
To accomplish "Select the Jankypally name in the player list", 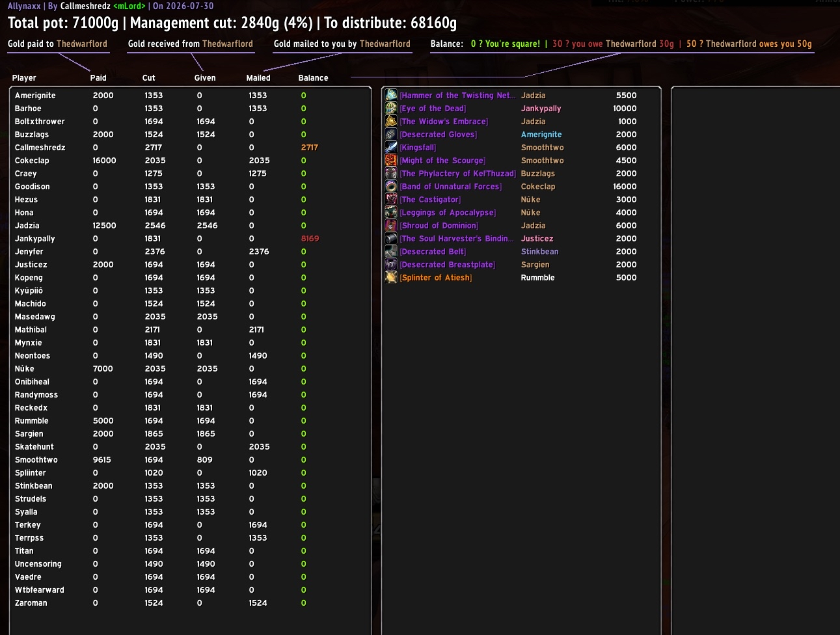I will (x=34, y=239).
